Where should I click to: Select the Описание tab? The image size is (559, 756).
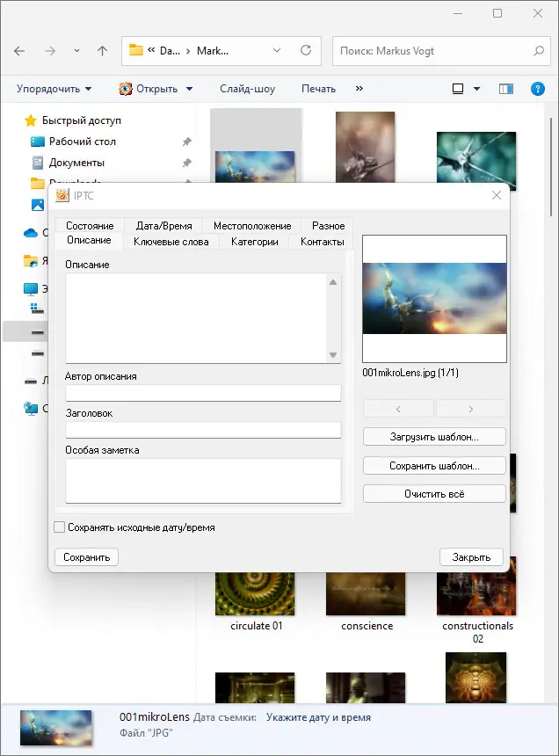pos(89,240)
